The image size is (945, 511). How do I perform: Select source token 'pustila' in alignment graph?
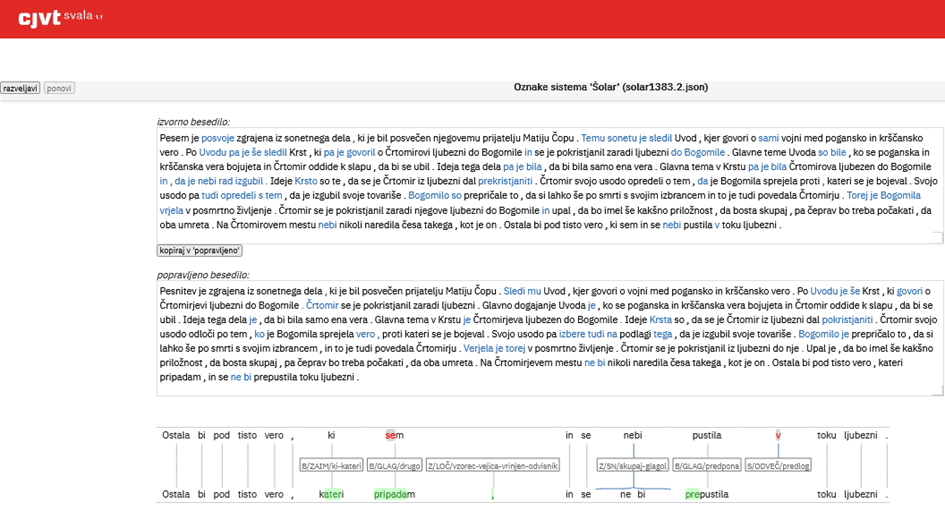[707, 436]
